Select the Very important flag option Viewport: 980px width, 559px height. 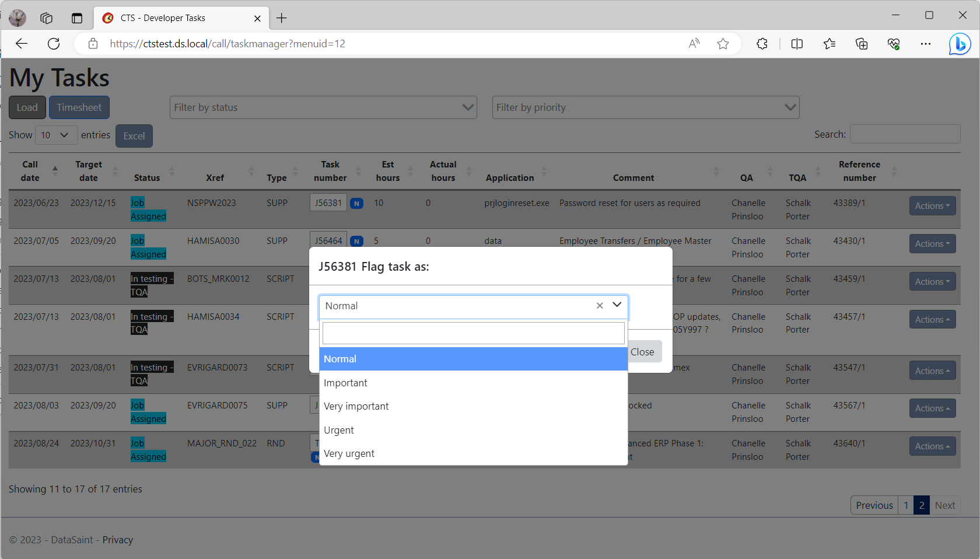pyautogui.click(x=473, y=406)
